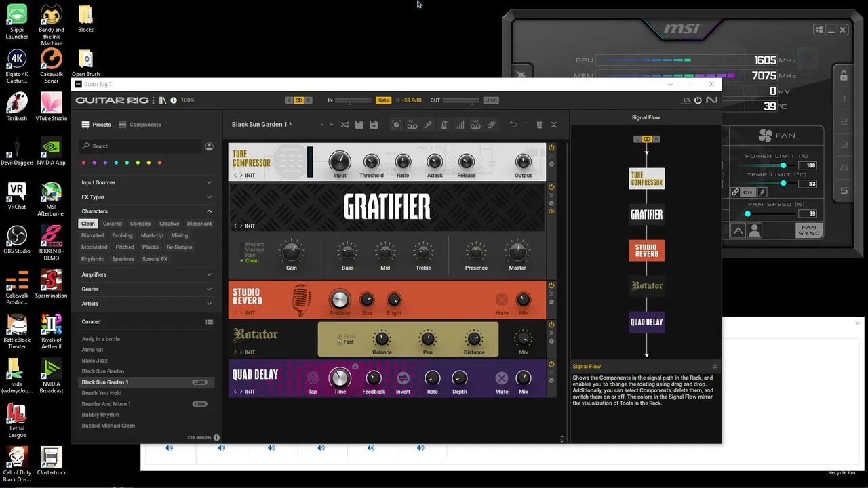Toggle the Studio Reverb power button
The width and height of the screenshot is (868, 488).
click(x=551, y=286)
